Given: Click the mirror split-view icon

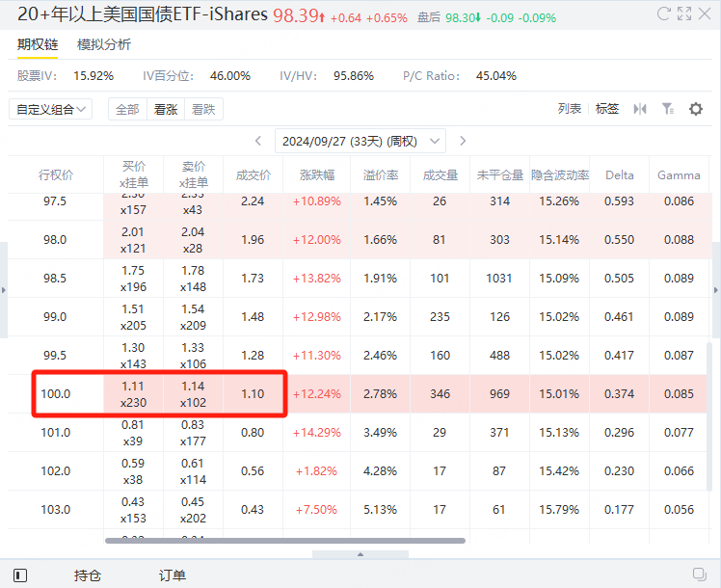Looking at the screenshot, I should click(x=640, y=109).
